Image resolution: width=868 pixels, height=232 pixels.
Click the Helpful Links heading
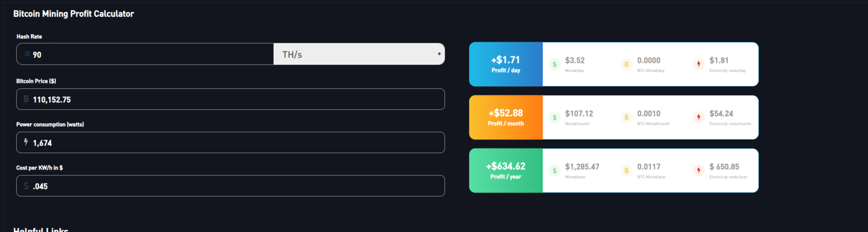pyautogui.click(x=41, y=229)
